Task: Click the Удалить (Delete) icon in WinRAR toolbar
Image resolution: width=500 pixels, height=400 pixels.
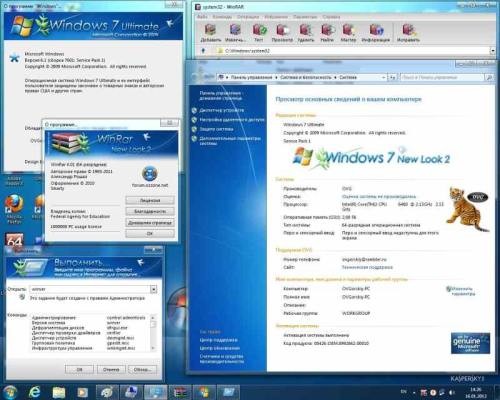Action: (x=306, y=33)
